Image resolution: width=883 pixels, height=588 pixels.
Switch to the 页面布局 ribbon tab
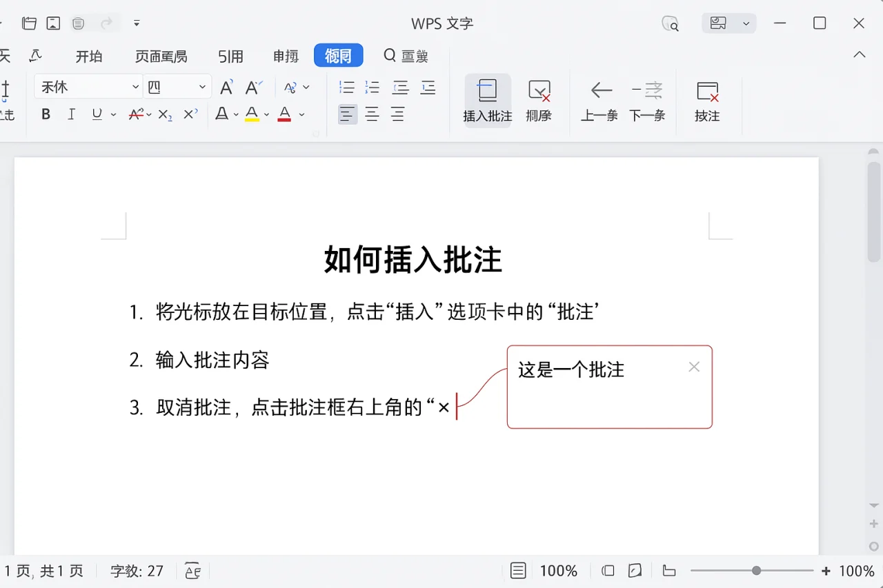pos(161,57)
